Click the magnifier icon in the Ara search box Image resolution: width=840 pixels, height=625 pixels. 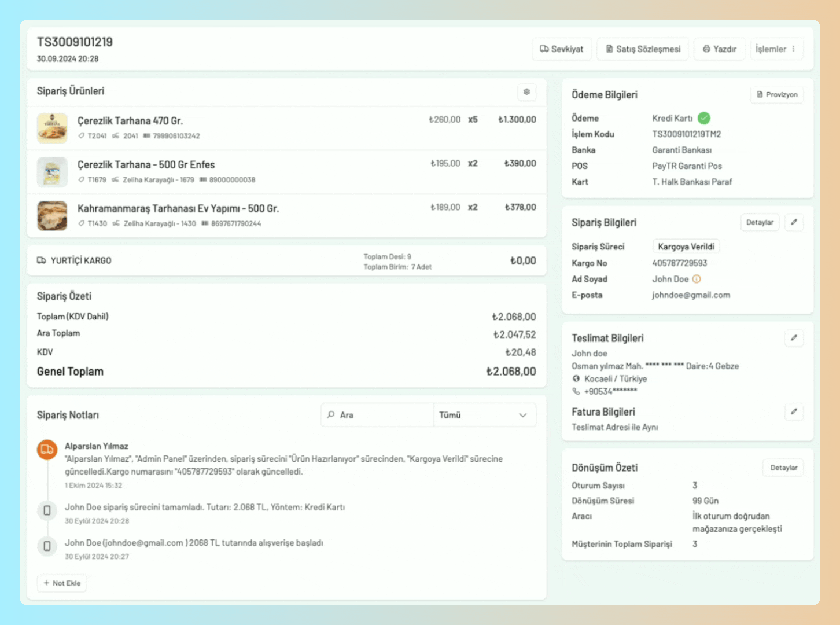click(330, 415)
